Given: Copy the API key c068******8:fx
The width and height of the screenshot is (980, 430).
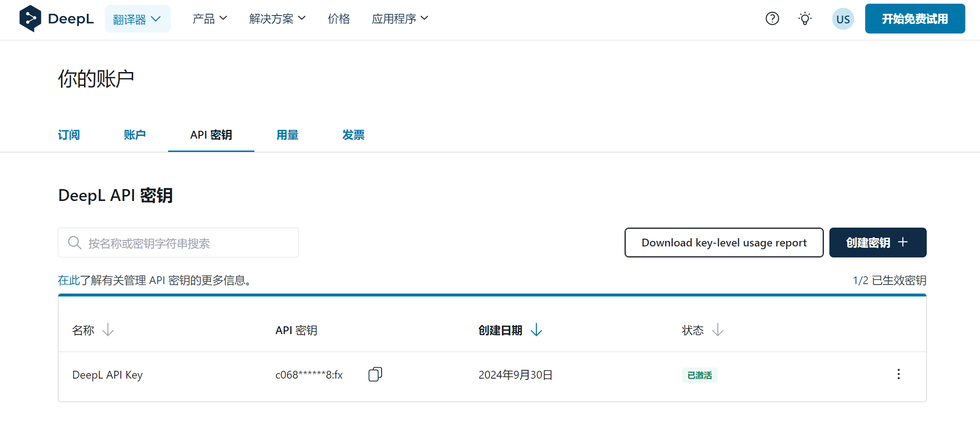Looking at the screenshot, I should (375, 374).
